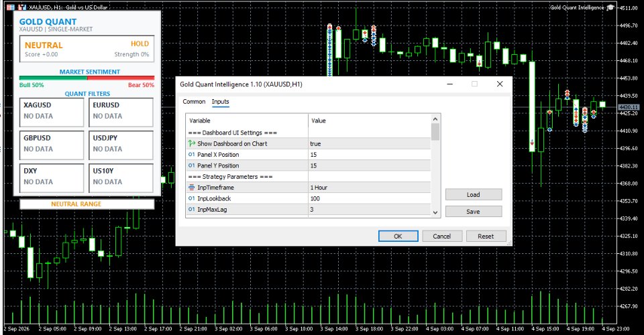Click the NEUTRAL signal text on dashboard
Viewport: 644px width, 335px height.
[44, 45]
